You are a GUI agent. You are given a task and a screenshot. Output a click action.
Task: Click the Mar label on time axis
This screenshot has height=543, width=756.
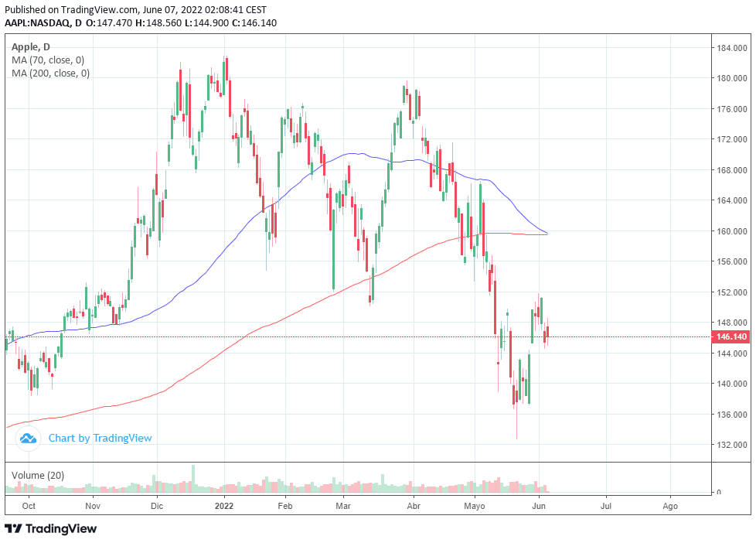(342, 506)
